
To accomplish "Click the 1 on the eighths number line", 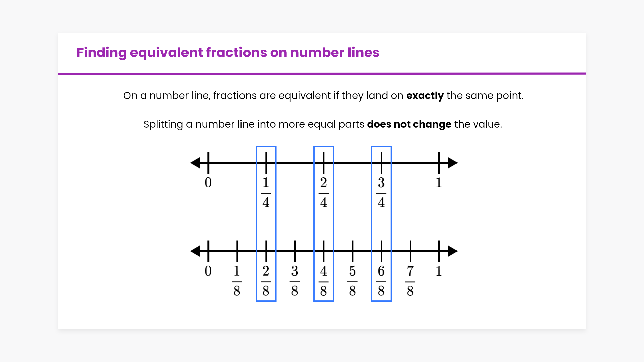I will [x=439, y=271].
